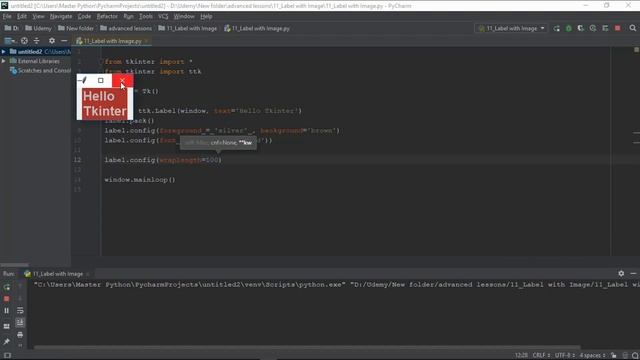
Task: Open the Code menu
Action: click(x=84, y=16)
